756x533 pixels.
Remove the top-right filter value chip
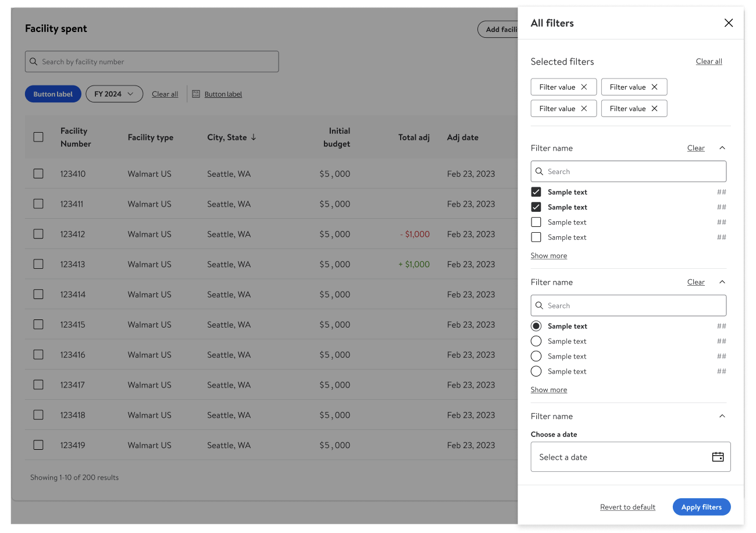point(654,87)
